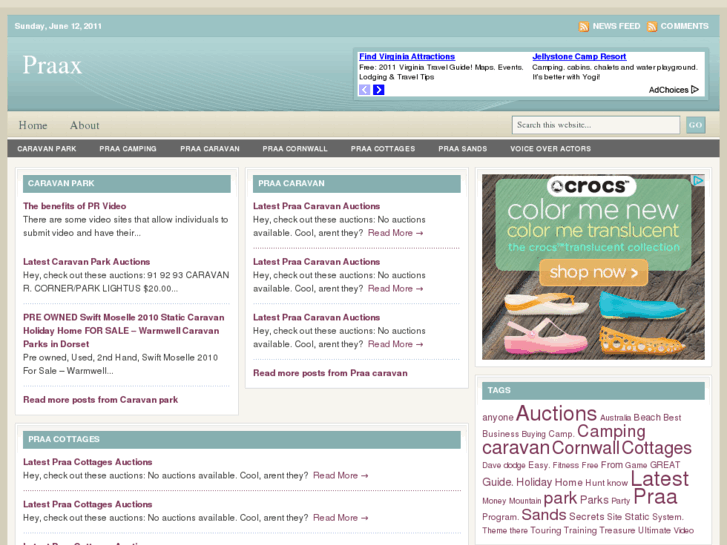
Task: Click the News Feed RSS icon
Action: (x=583, y=26)
